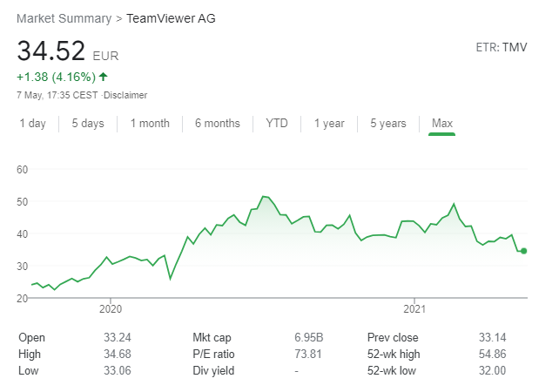Click the 2021 axis label

point(414,309)
